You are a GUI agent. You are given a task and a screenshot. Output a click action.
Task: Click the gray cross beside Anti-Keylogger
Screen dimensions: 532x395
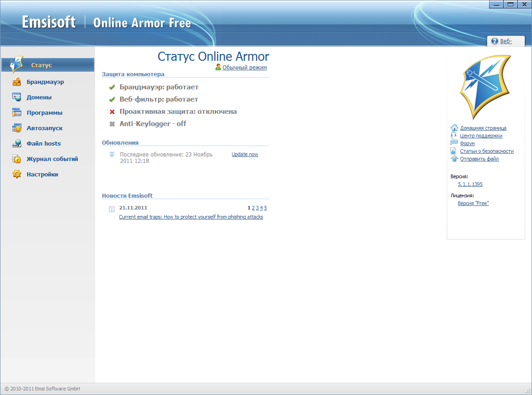click(112, 124)
